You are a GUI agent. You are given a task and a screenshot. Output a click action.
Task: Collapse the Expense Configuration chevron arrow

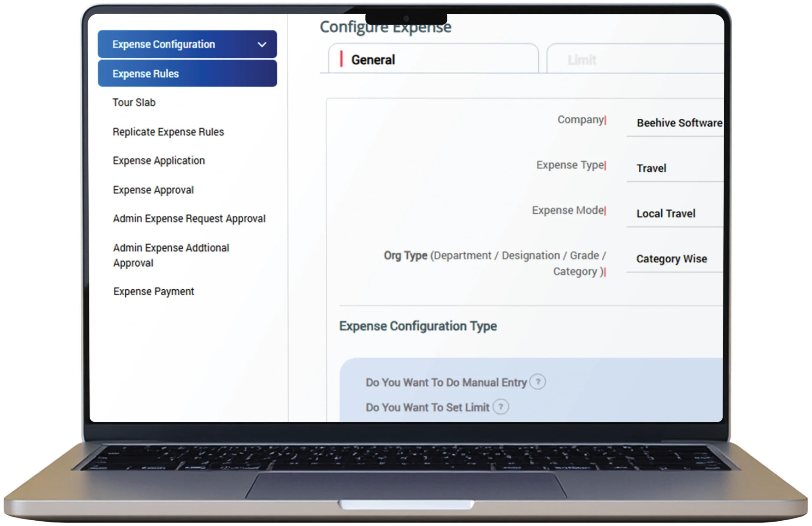coord(262,45)
